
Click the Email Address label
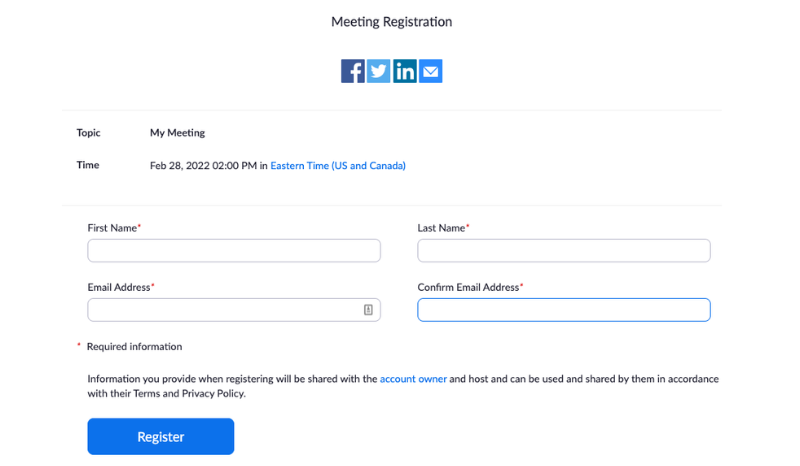[119, 287]
